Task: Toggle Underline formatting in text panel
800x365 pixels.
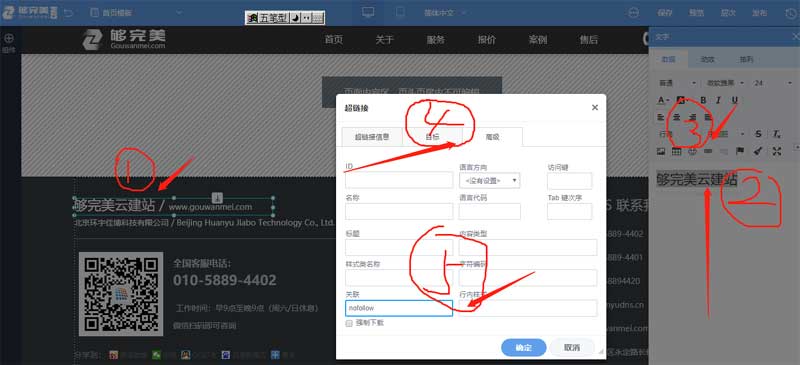Action: (735, 100)
